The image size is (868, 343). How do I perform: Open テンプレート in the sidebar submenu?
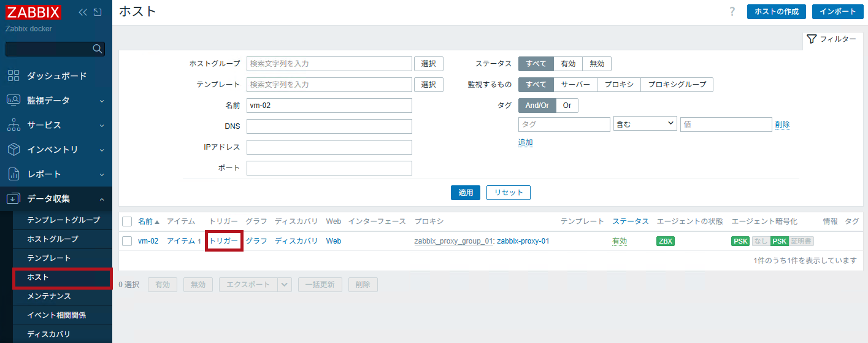[x=49, y=258]
